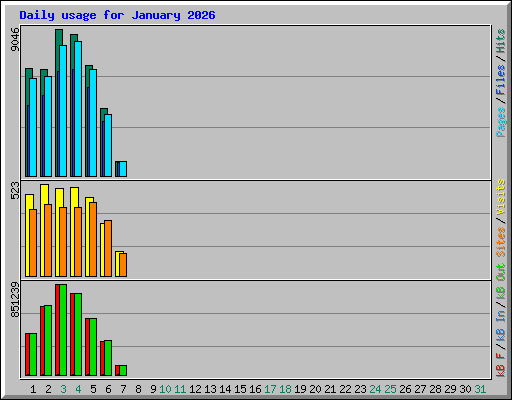Click day 1 orange Sites bar
The height and width of the screenshot is (400, 512).
(33, 243)
